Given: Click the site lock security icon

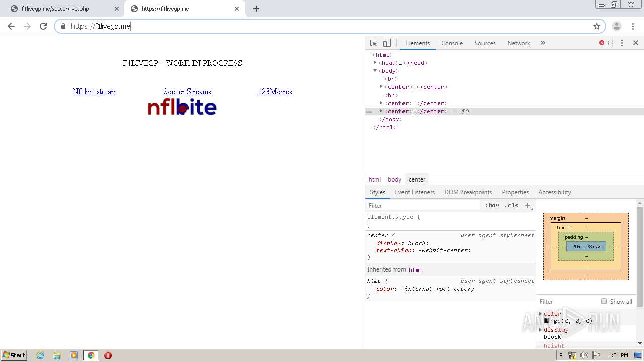Looking at the screenshot, I should [x=63, y=26].
